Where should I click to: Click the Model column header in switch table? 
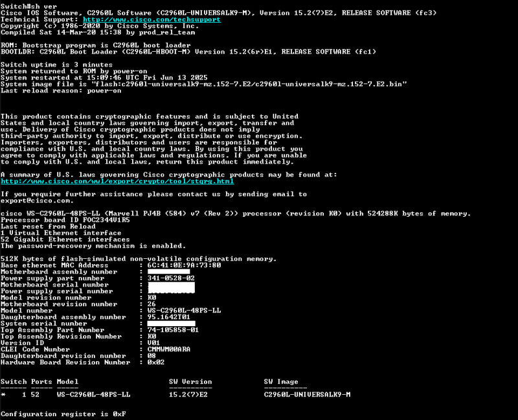pyautogui.click(x=67, y=382)
